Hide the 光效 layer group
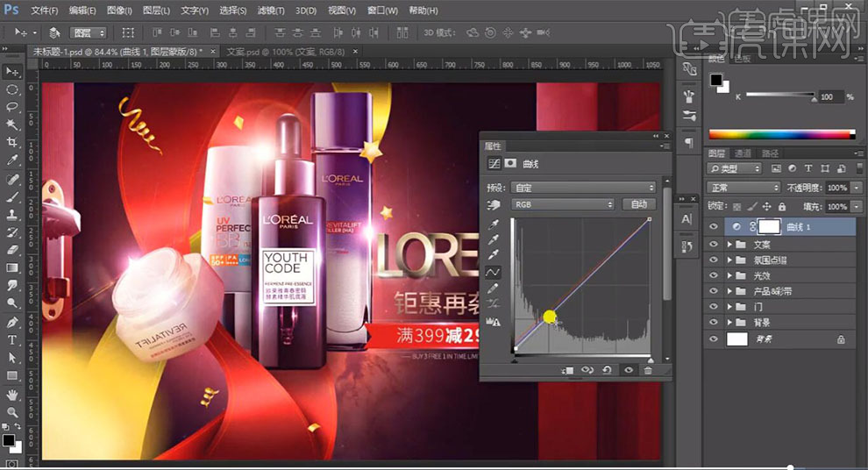Viewport: 868px width, 470px height. [x=714, y=275]
